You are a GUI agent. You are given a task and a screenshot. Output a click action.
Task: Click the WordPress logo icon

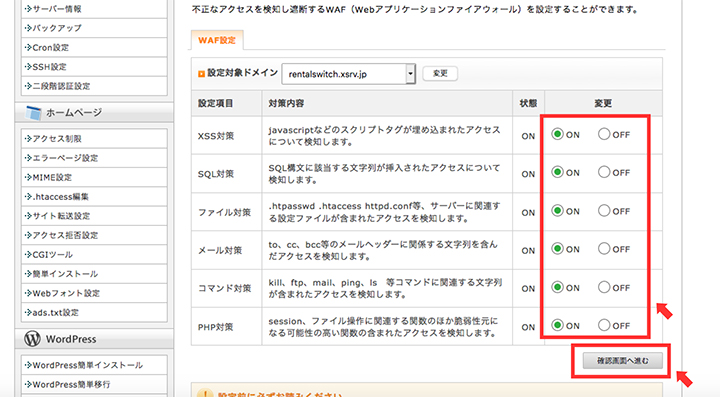32,339
